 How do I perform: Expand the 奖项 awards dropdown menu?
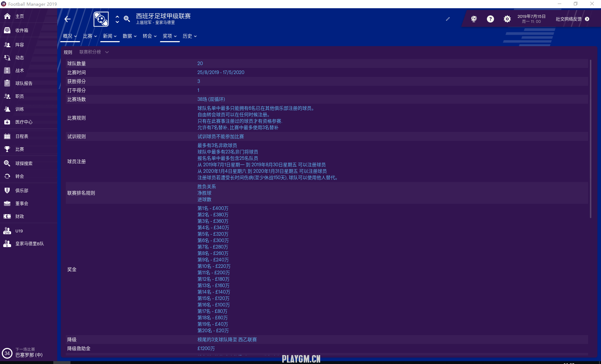(x=170, y=36)
